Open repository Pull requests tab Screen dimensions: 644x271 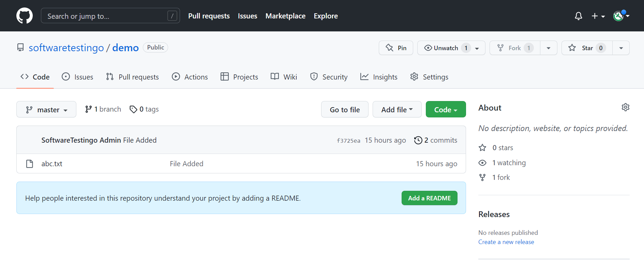[132, 77]
